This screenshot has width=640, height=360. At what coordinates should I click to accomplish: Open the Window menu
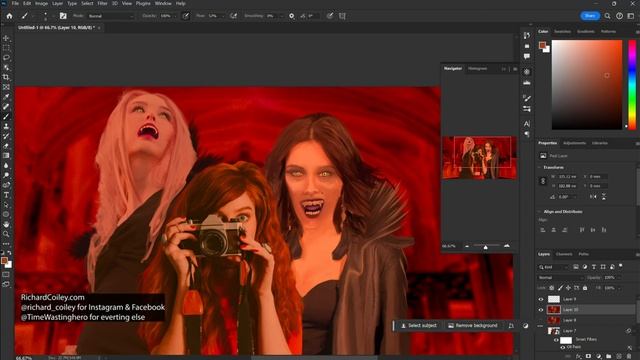163,3
